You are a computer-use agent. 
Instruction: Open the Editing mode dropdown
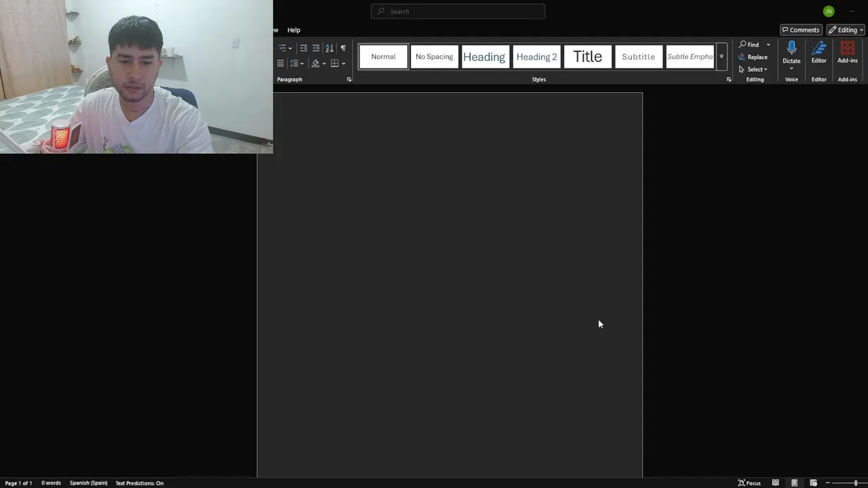click(846, 30)
